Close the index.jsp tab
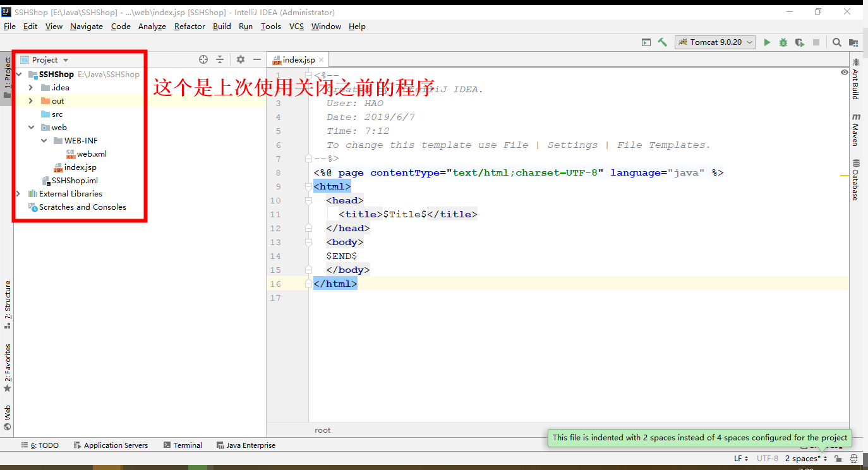 (x=322, y=60)
